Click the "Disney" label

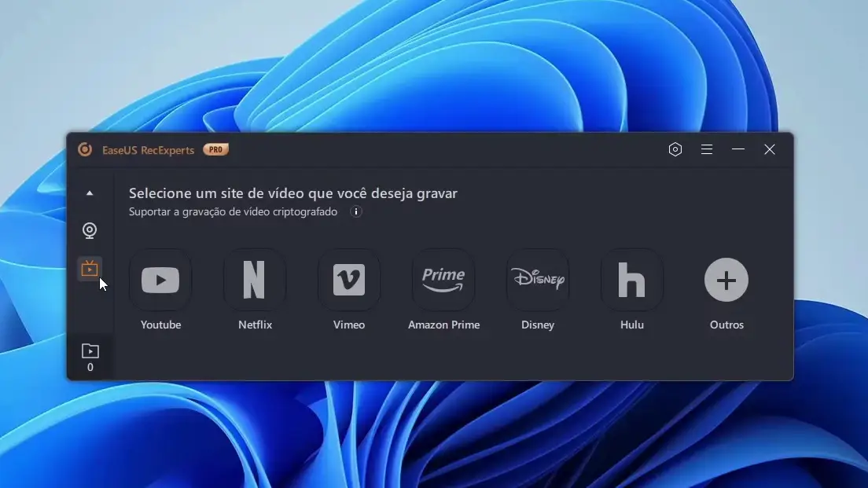538,325
